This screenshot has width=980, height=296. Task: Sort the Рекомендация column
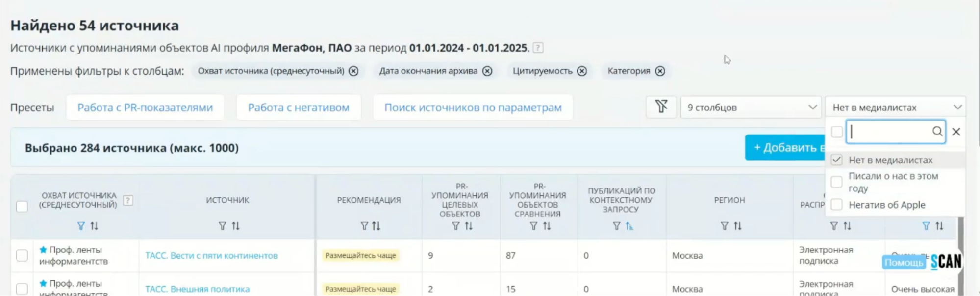click(x=376, y=226)
